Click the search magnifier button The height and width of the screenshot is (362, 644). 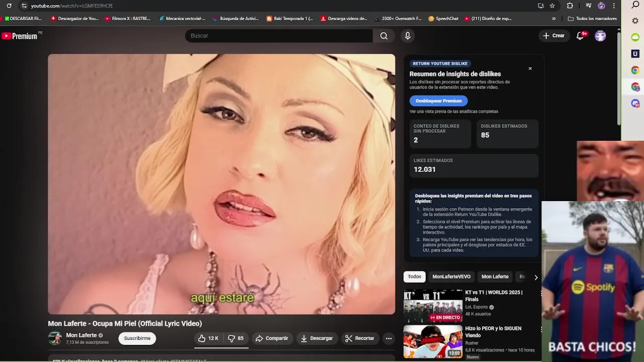point(384,36)
